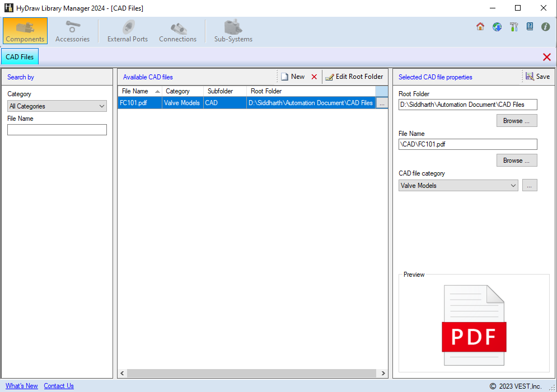Show the about info icon
This screenshot has width=557, height=392.
click(x=545, y=27)
